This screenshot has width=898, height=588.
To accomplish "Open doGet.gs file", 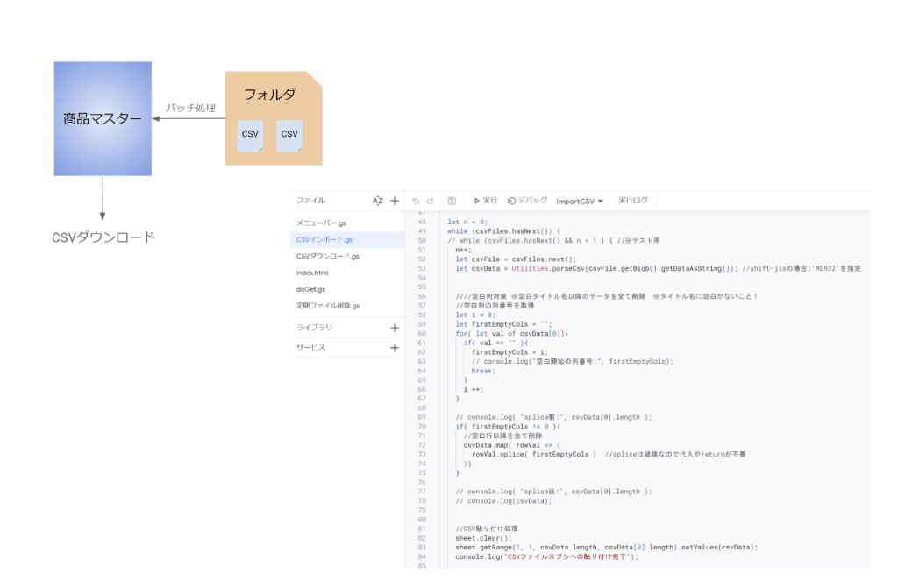I will pos(310,289).
